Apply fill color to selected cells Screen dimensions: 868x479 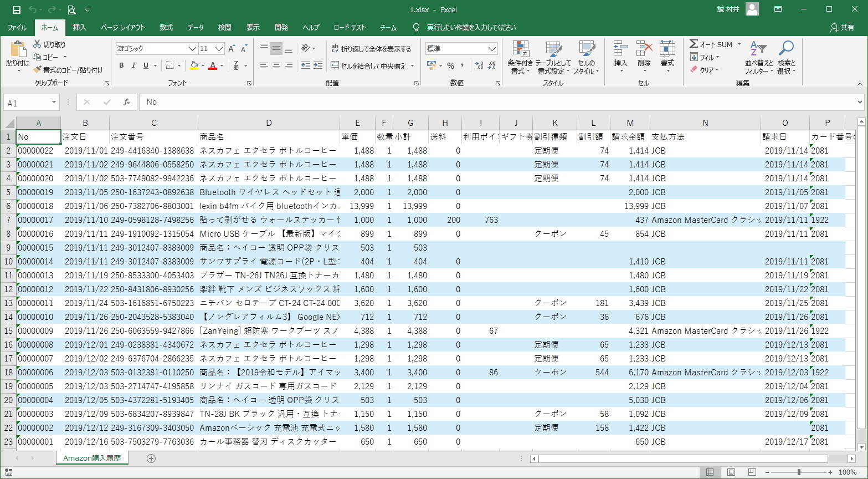pyautogui.click(x=193, y=66)
